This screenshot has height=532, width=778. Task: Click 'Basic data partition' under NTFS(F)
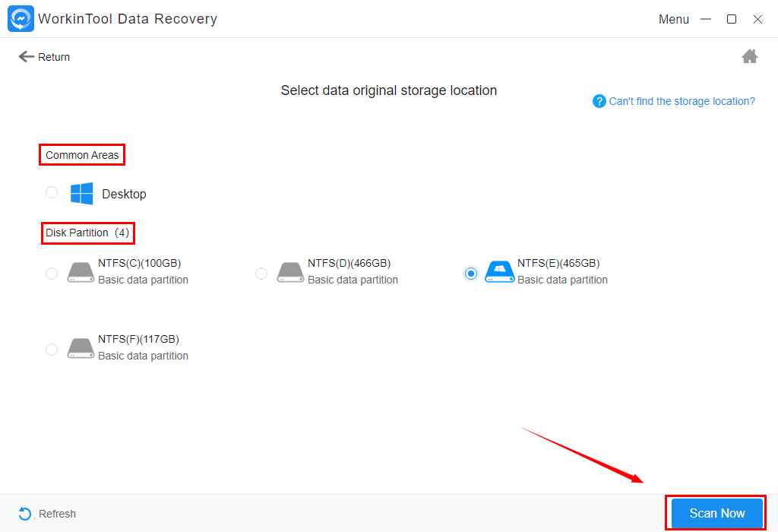pos(144,356)
